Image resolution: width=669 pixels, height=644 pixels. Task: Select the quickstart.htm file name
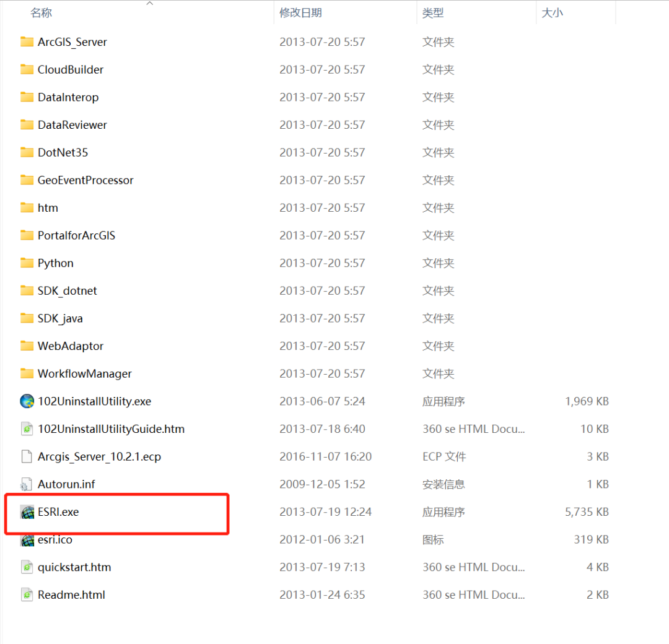click(74, 567)
